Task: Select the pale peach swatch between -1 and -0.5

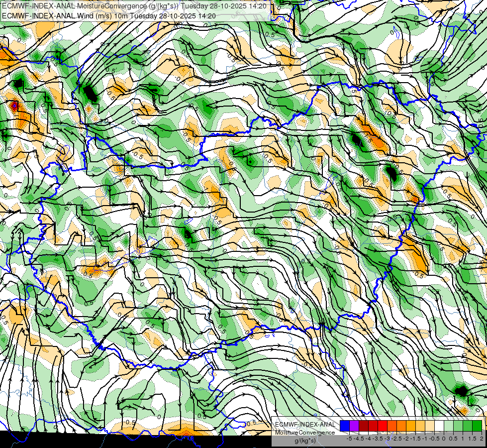Action: (x=429, y=426)
